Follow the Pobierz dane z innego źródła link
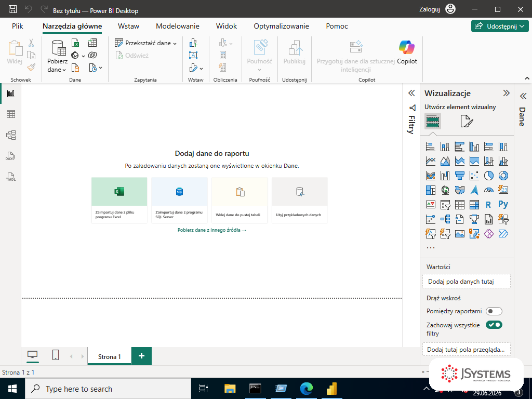 (212, 230)
